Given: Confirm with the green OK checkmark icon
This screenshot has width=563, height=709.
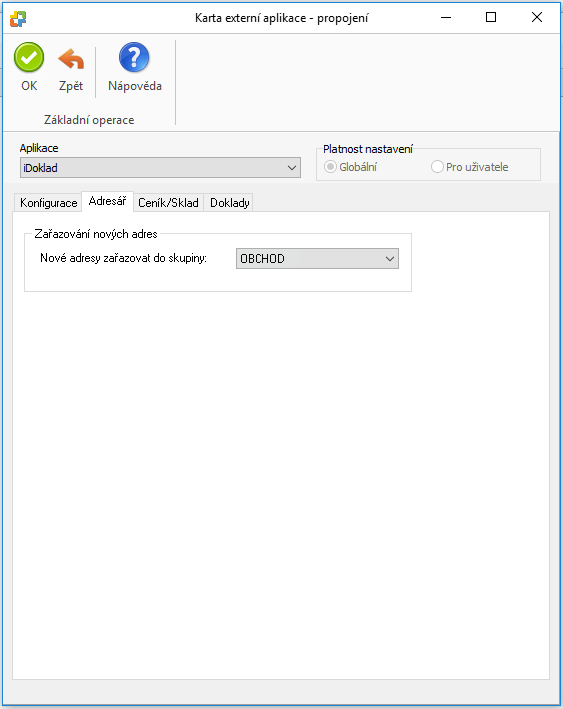Looking at the screenshot, I should (x=29, y=57).
